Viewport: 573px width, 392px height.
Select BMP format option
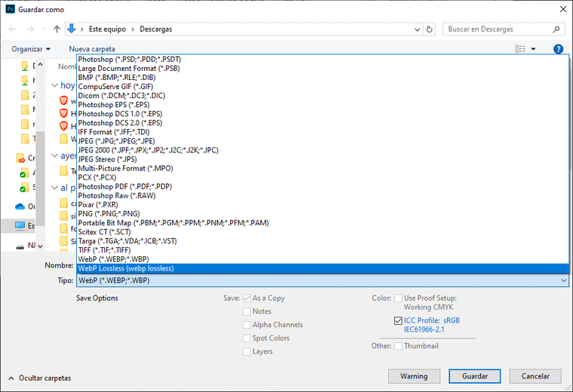coord(323,78)
